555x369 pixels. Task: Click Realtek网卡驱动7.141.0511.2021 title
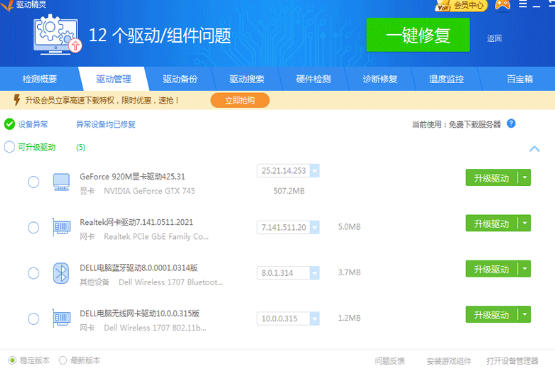pyautogui.click(x=136, y=222)
